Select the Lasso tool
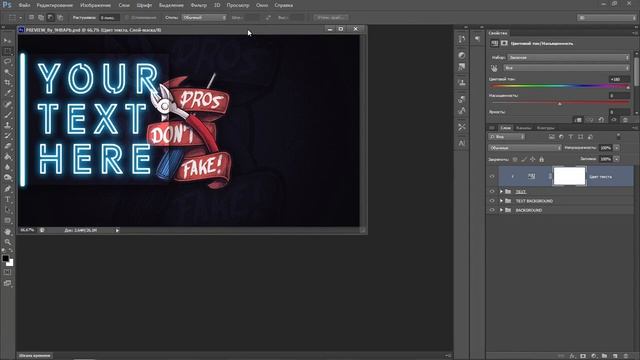 tap(7, 62)
